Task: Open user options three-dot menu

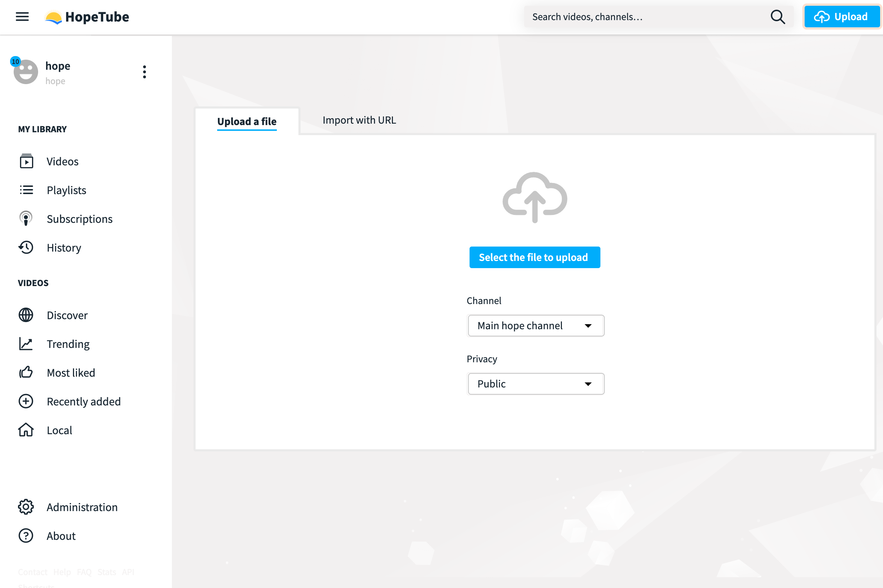Action: click(x=145, y=72)
